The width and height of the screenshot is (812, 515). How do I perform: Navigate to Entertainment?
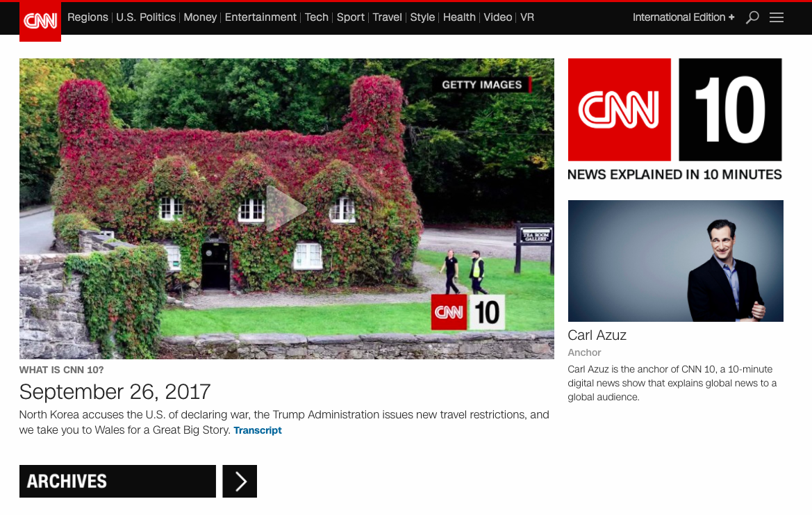coord(260,17)
